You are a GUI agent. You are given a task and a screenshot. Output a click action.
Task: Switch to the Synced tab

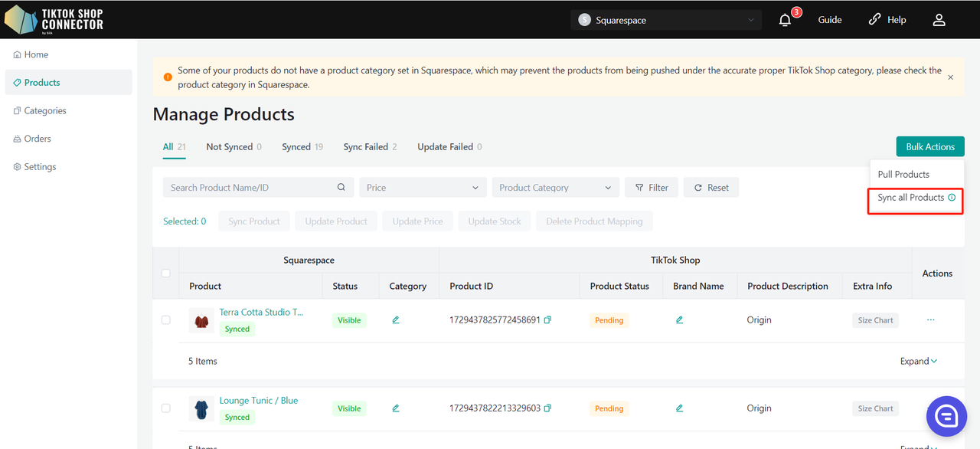point(302,147)
